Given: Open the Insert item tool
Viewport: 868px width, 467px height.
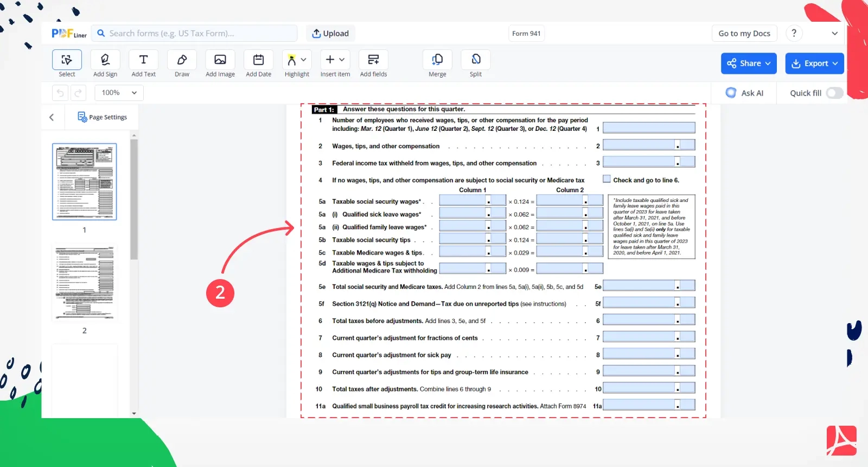Looking at the screenshot, I should pos(330,60).
